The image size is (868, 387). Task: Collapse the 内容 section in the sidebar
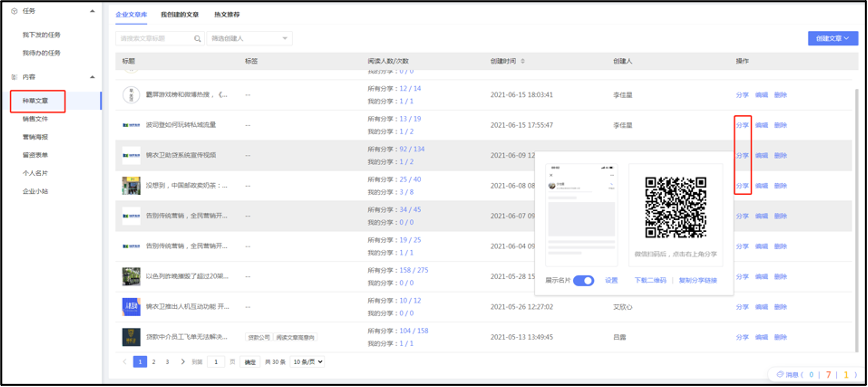click(92, 77)
